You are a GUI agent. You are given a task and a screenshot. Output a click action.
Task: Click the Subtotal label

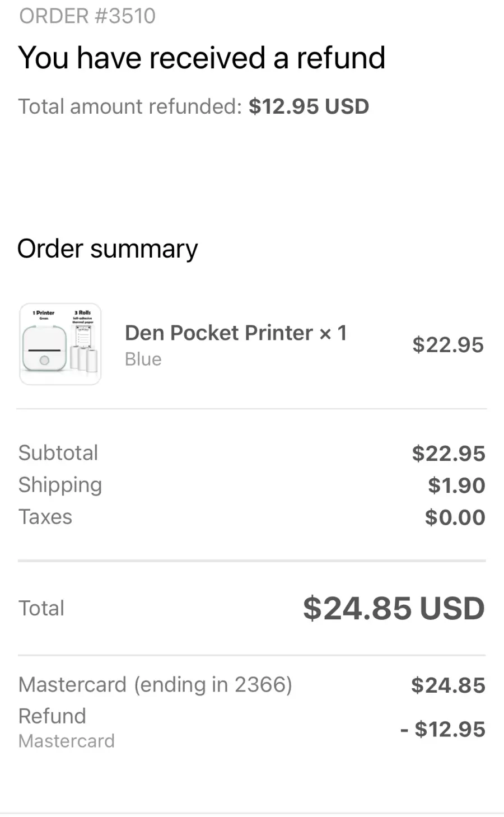pyautogui.click(x=58, y=452)
